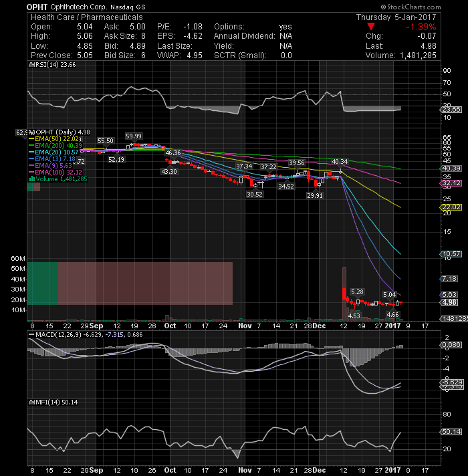Viewport: 468px width, 476px height.
Task: Click the MFI(14) 50.14 panel title
Action: (x=56, y=402)
